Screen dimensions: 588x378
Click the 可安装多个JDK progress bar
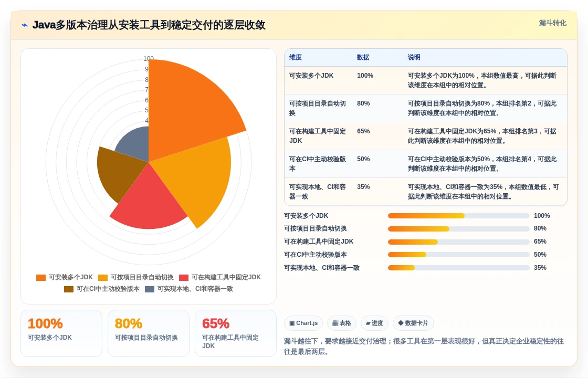pos(459,216)
